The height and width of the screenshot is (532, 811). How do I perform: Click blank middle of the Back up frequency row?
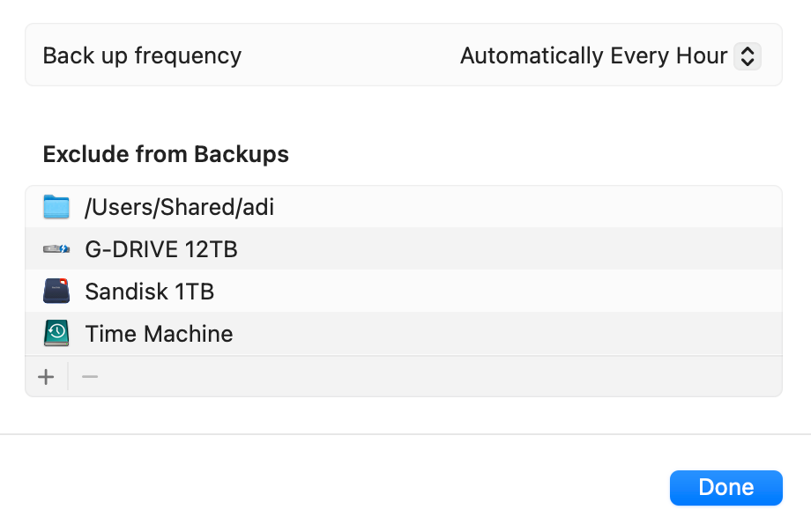(x=353, y=55)
